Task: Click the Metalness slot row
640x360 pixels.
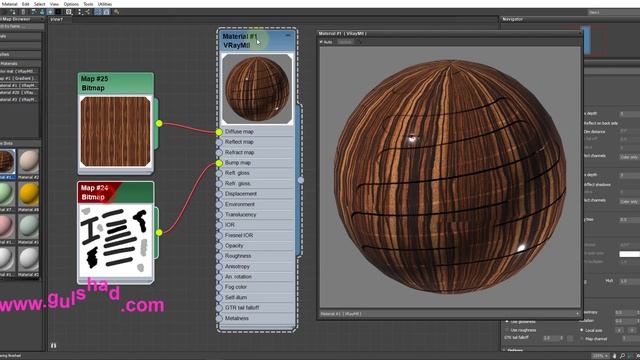Action: pyautogui.click(x=257, y=318)
